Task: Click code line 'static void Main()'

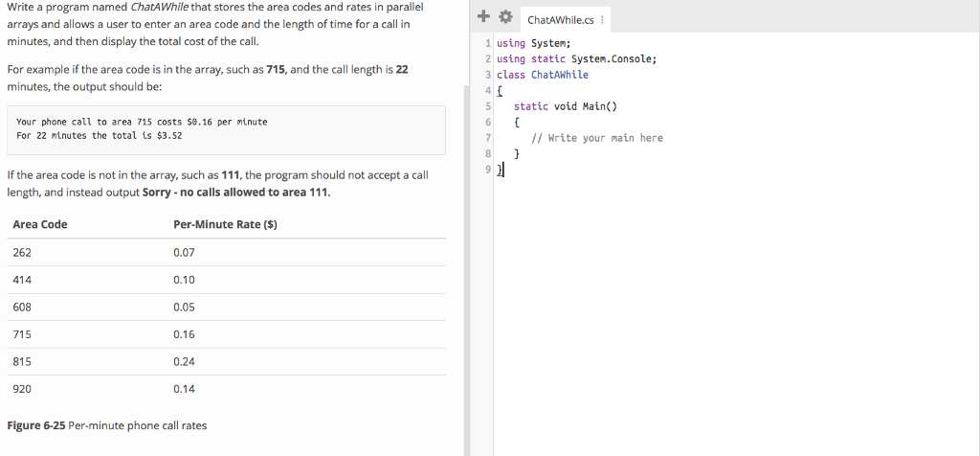Action: (565, 106)
